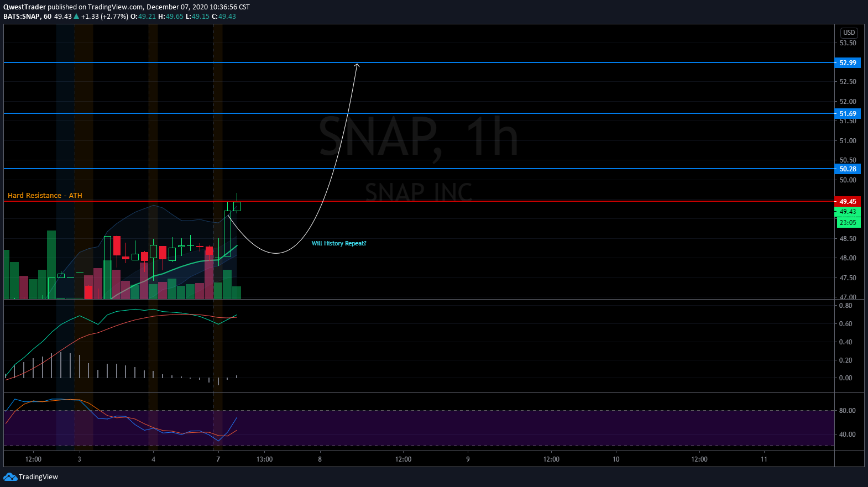Click the 48.00 price axis label

(848, 258)
